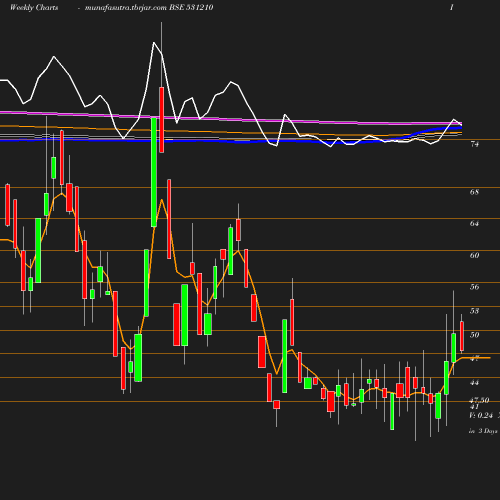The width and height of the screenshot is (500, 500).
Task: Click the price label "44"
Action: (x=474, y=383)
